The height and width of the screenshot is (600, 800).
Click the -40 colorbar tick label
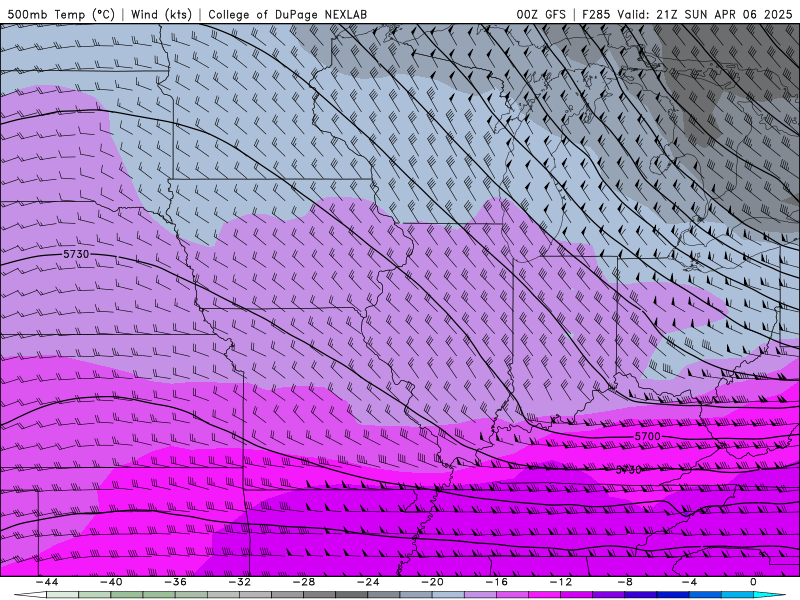(x=111, y=582)
